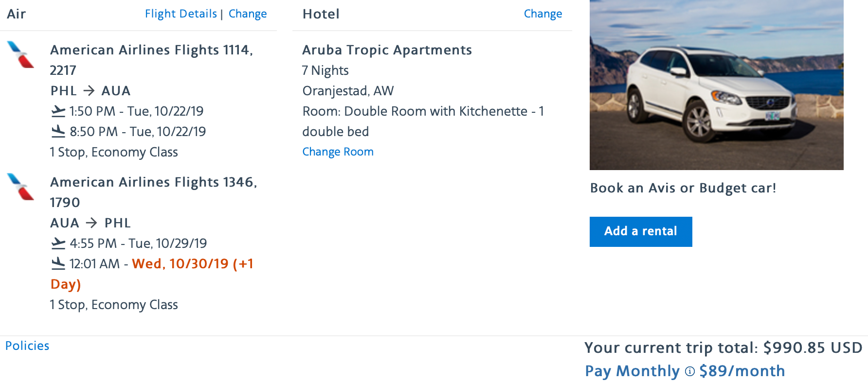The width and height of the screenshot is (868, 381).
Task: Click the arrow between AUA and PHL
Action: coord(91,223)
